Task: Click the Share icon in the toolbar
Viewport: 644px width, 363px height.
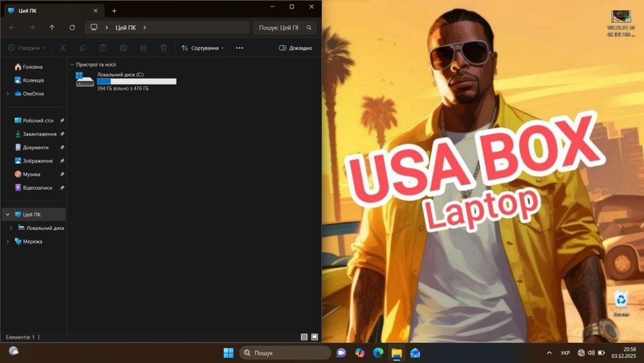Action: [144, 48]
